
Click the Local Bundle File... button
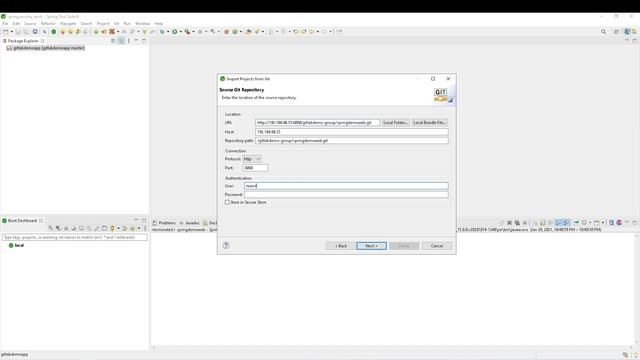430,122
